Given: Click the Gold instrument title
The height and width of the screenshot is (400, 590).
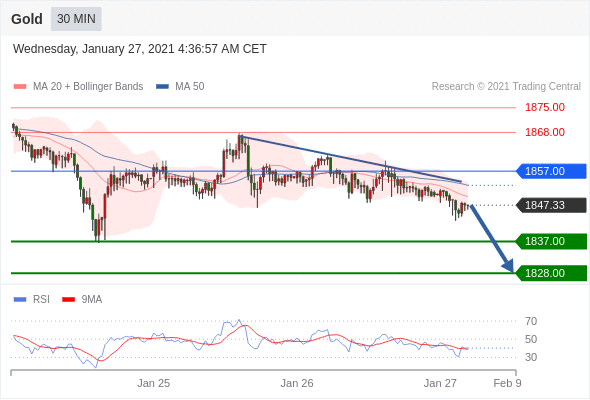Looking at the screenshot, I should point(27,19).
